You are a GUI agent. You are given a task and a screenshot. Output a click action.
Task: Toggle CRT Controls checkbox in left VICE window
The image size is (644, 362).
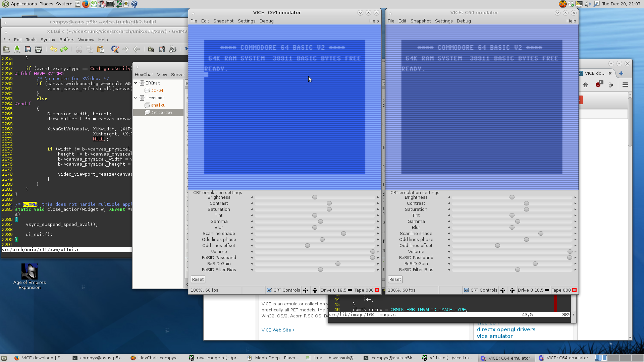269,290
